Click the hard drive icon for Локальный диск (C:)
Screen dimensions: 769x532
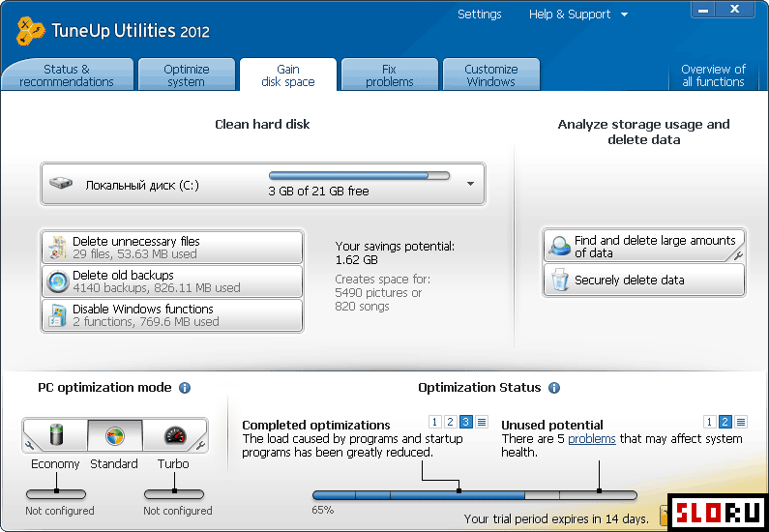tap(61, 184)
